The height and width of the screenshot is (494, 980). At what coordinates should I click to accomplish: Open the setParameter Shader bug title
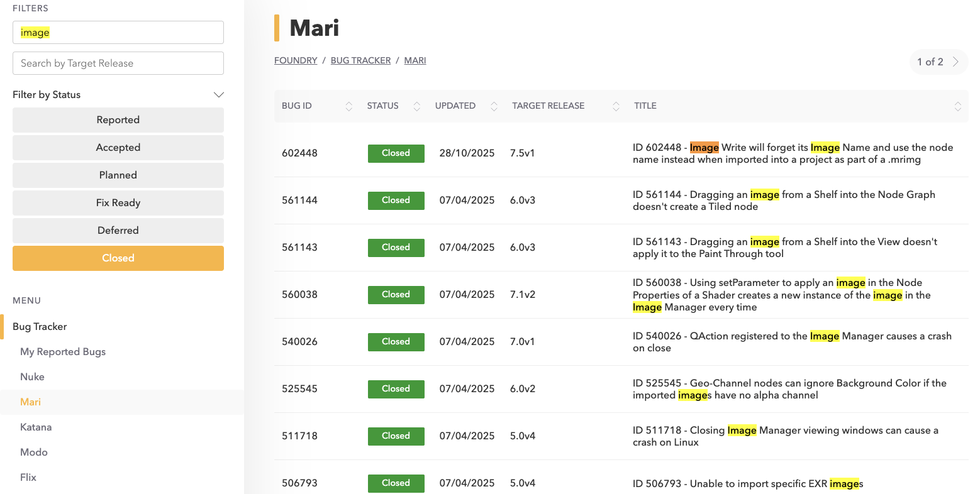tap(782, 295)
